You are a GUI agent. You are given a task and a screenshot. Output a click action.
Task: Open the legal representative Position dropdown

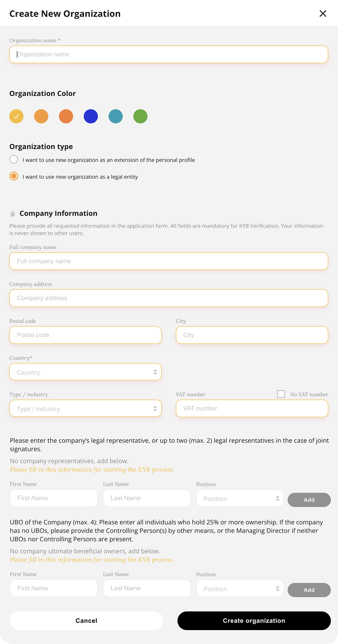coord(240,498)
